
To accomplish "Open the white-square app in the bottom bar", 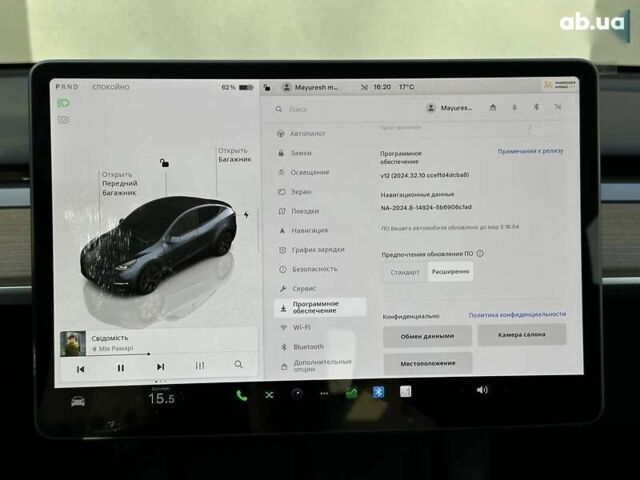I will [x=405, y=391].
